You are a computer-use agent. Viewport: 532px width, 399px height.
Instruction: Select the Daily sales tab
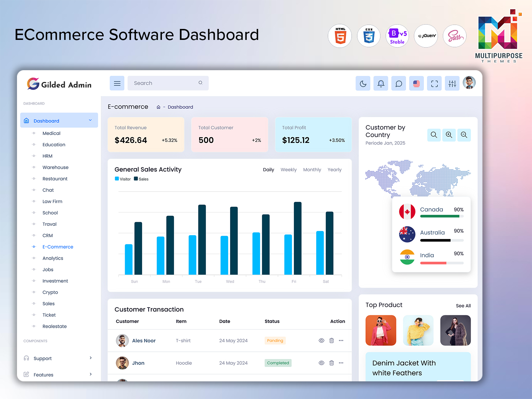269,170
